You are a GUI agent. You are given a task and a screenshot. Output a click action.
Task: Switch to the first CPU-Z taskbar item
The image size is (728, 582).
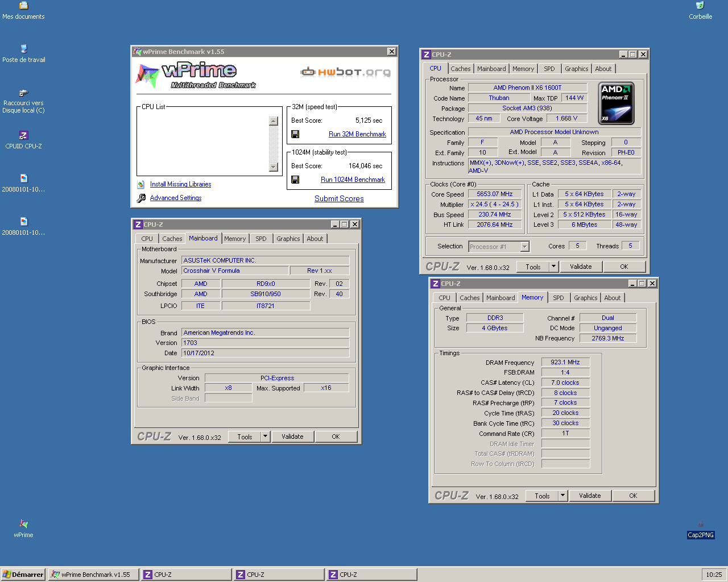[187, 575]
